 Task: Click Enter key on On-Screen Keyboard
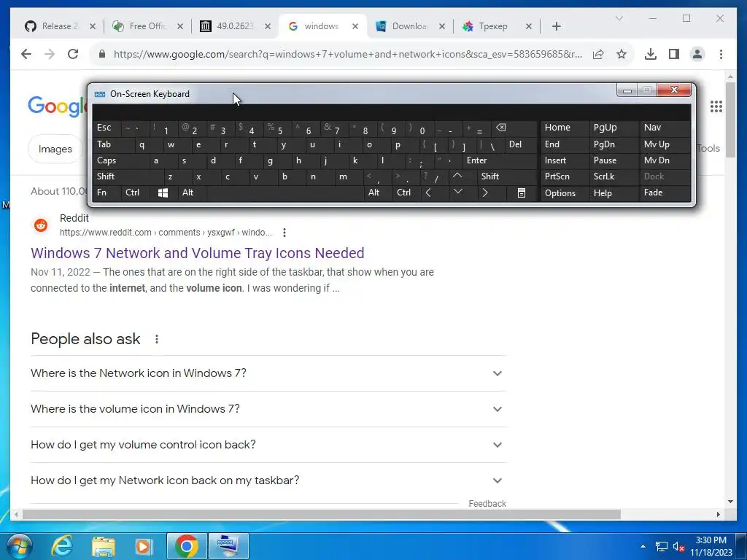(x=500, y=160)
